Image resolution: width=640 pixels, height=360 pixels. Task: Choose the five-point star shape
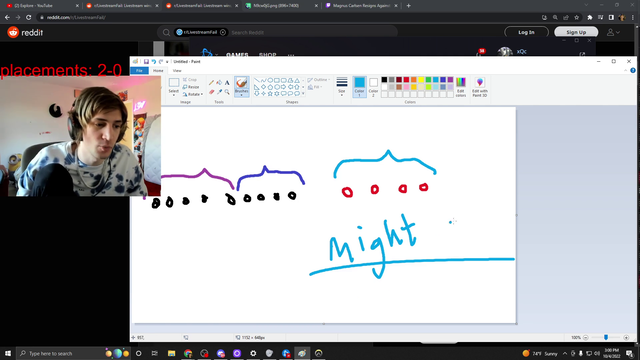point(270,93)
